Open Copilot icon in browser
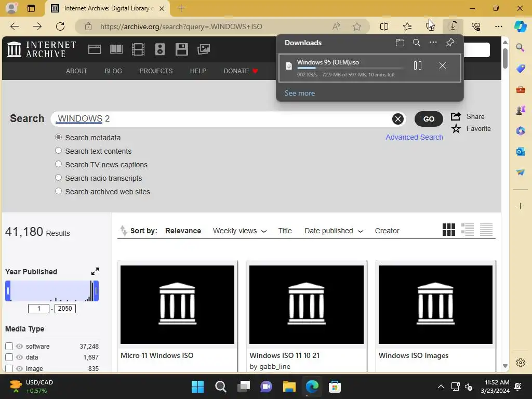 [520, 26]
